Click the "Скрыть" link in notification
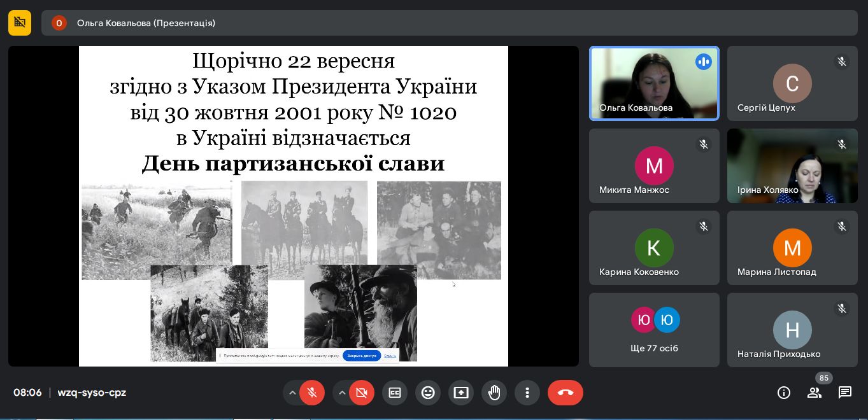The width and height of the screenshot is (868, 420). tap(390, 356)
